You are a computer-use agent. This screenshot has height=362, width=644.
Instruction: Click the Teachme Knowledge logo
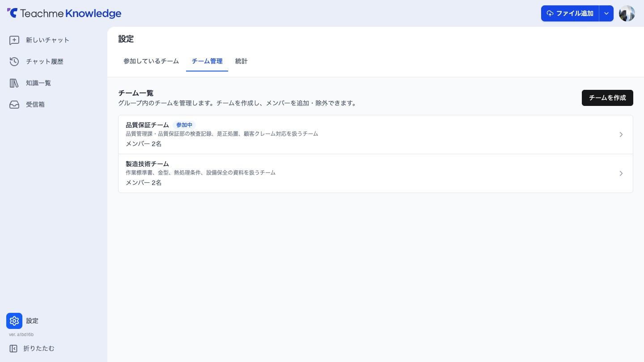coord(64,13)
